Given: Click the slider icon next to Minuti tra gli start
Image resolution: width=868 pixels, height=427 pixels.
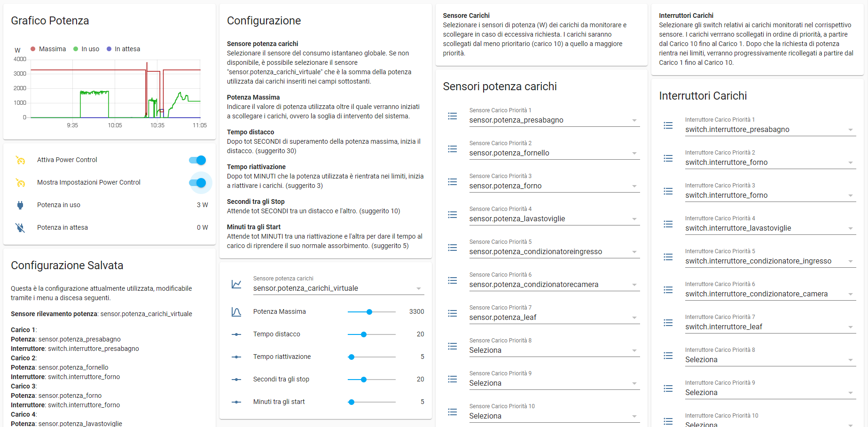Looking at the screenshot, I should click(236, 402).
